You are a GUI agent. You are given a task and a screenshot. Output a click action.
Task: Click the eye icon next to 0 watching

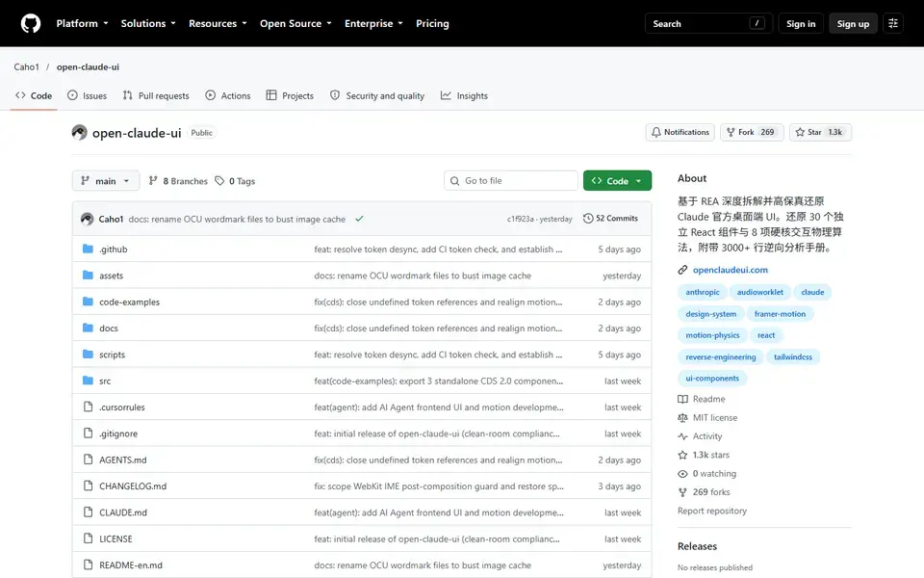click(682, 474)
